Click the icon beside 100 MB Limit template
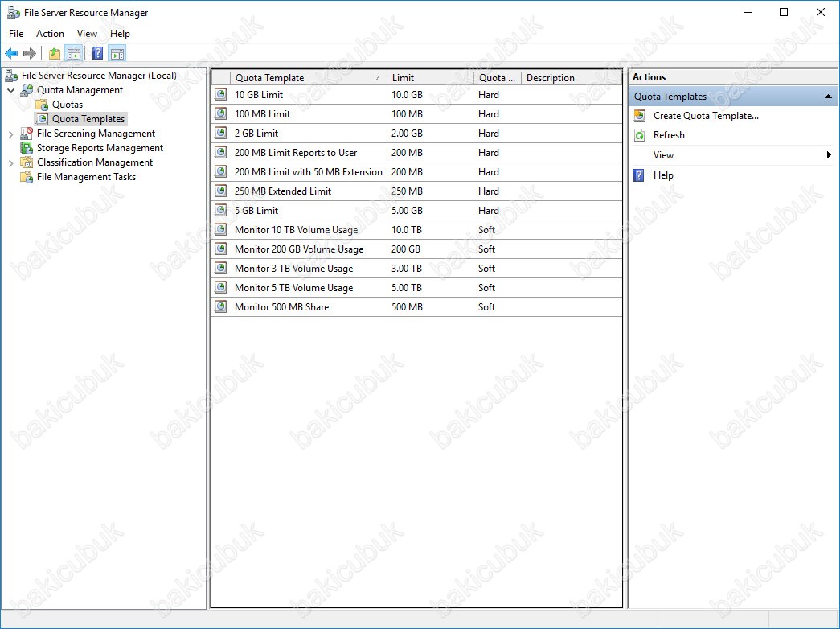The height and width of the screenshot is (629, 840). [221, 114]
